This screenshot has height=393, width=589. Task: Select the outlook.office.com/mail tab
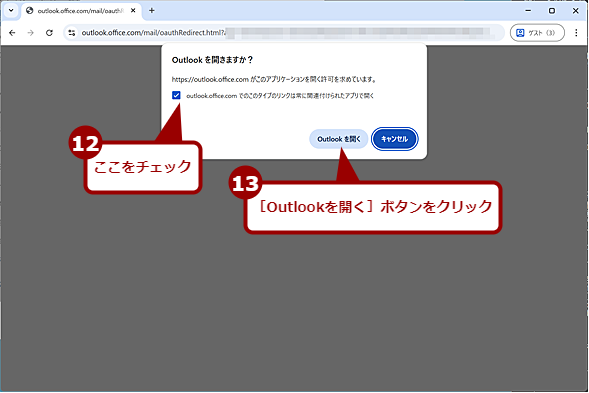(81, 11)
